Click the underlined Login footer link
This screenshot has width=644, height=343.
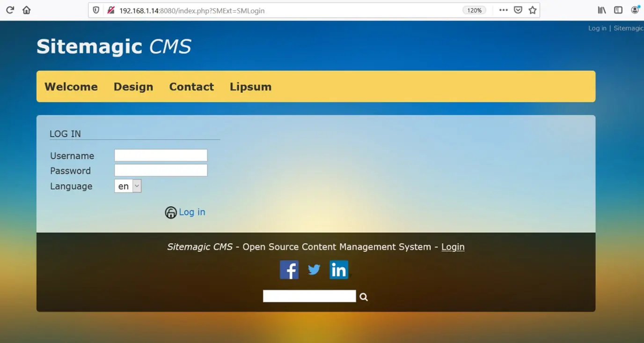[453, 247]
